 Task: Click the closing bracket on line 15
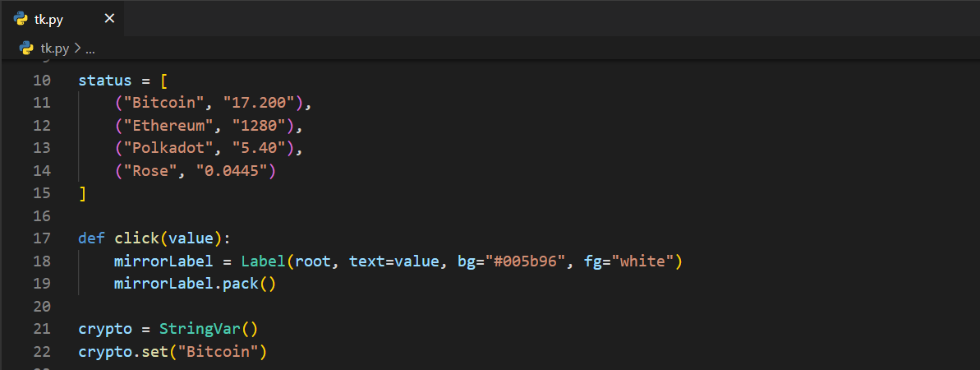coord(82,193)
